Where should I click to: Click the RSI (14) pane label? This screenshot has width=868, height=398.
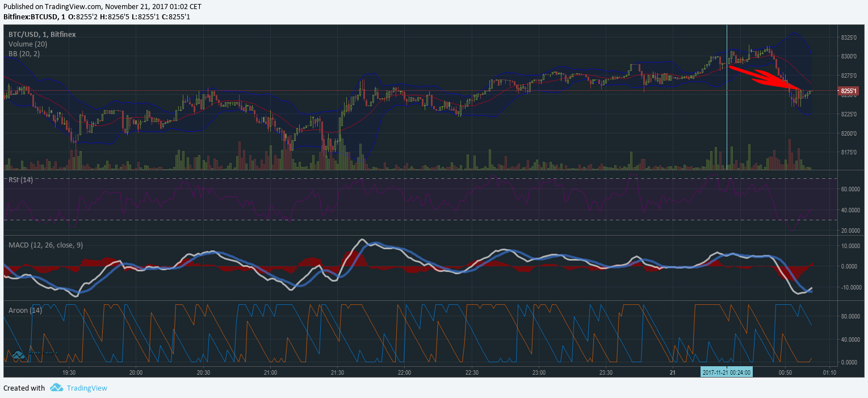click(x=20, y=180)
